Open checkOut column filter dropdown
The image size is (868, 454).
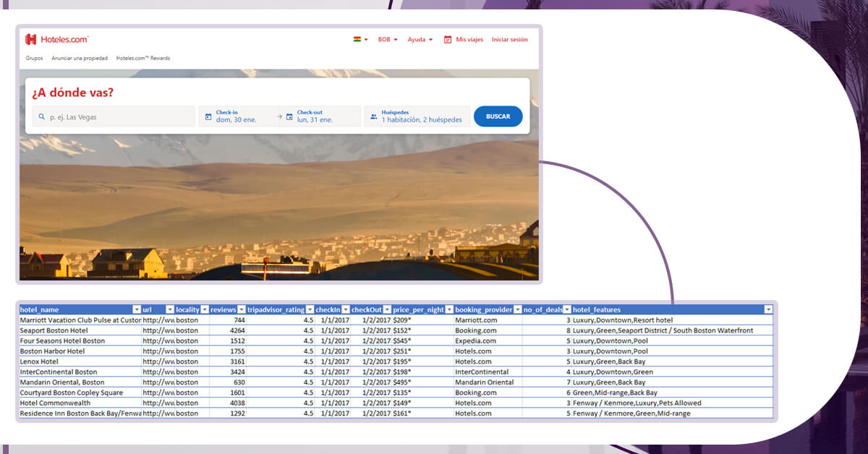(387, 309)
